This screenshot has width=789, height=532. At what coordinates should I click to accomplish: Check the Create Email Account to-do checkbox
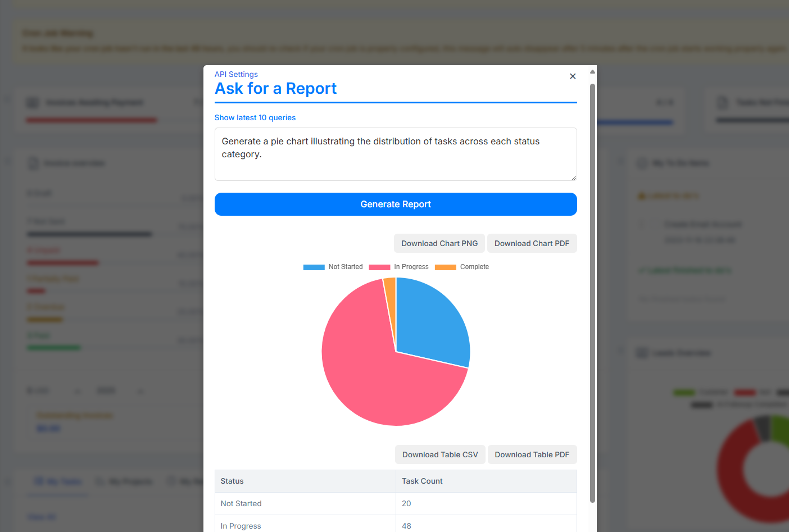point(641,224)
